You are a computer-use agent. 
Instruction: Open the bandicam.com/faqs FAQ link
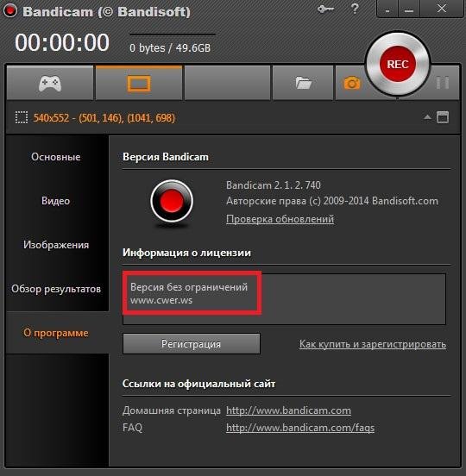click(x=300, y=428)
